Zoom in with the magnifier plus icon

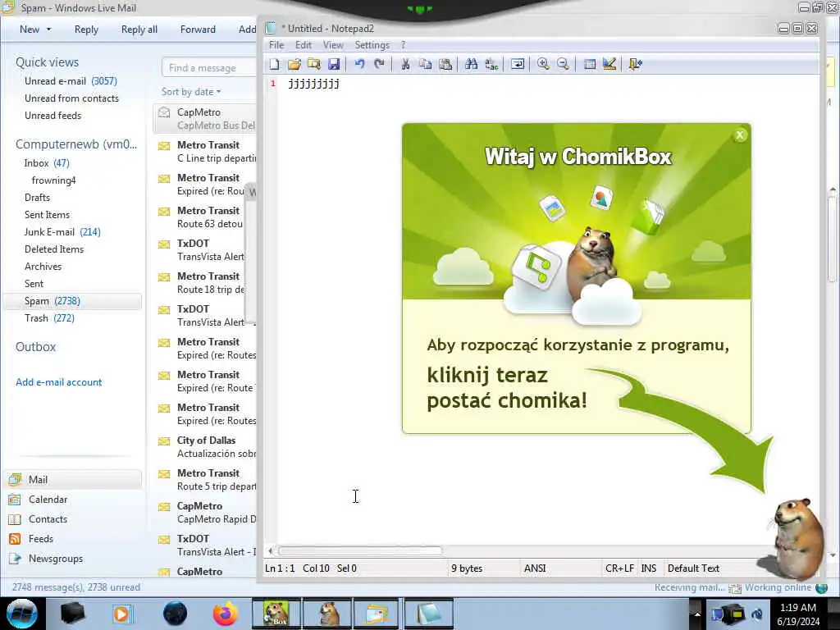(543, 64)
